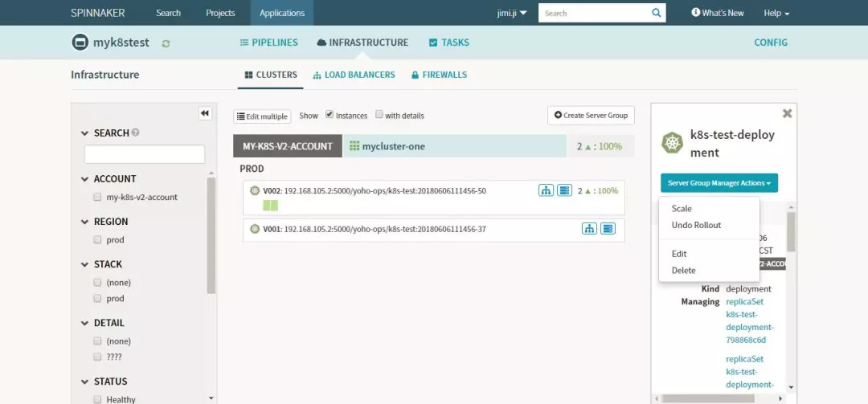Viewport: 868px width, 404px height.
Task: Click the Kubernetes logo in details panel
Action: pyautogui.click(x=673, y=143)
